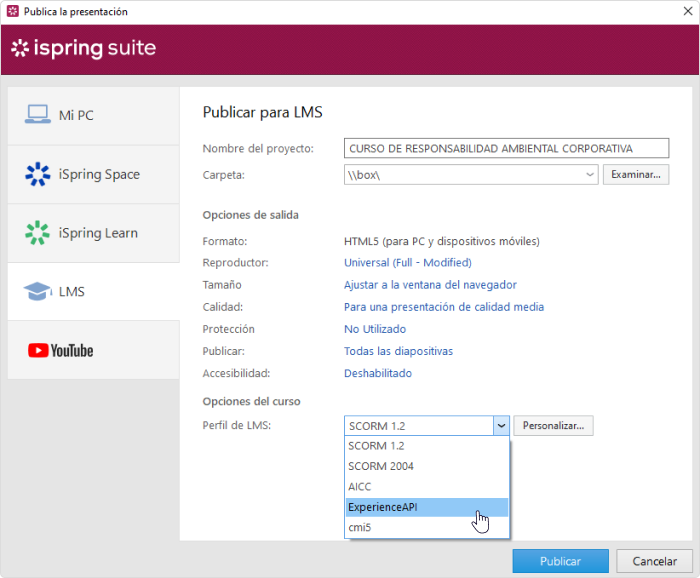
Task: Click the Nombre del proyecto label
Action: click(x=258, y=149)
